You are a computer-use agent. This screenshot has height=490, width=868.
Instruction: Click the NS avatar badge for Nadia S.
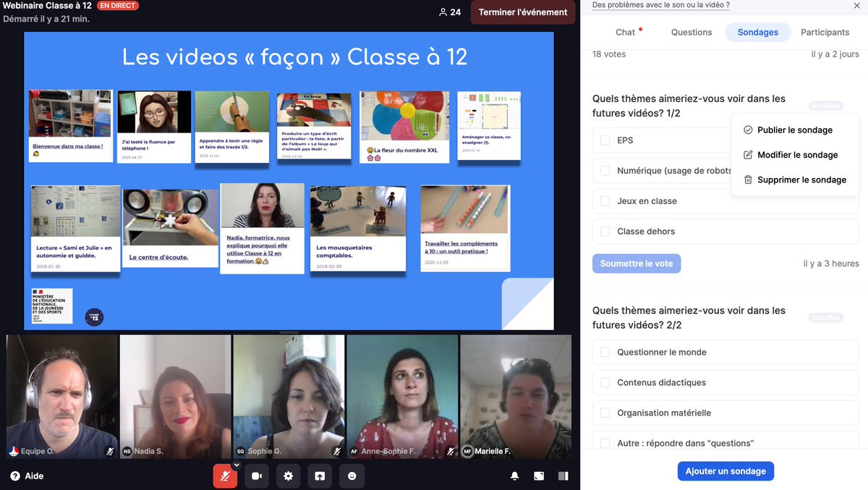[x=127, y=451]
